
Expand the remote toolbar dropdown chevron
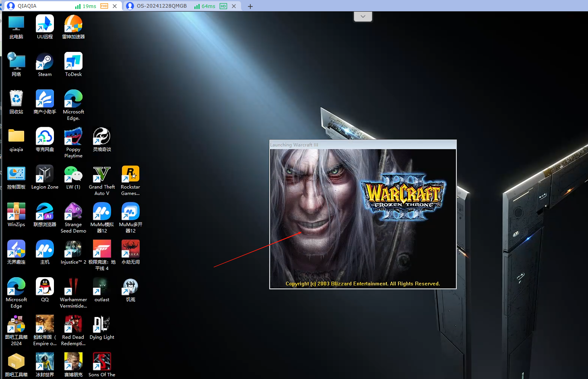click(x=363, y=16)
